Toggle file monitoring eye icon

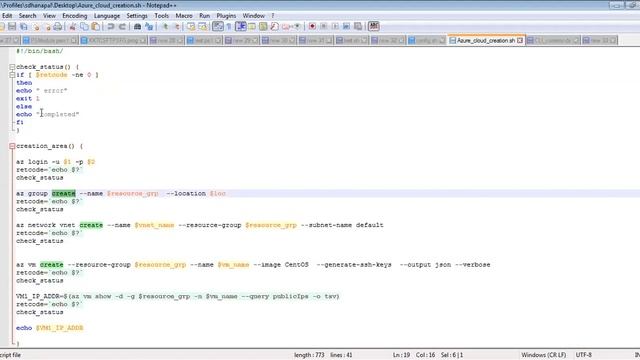(x=297, y=27)
